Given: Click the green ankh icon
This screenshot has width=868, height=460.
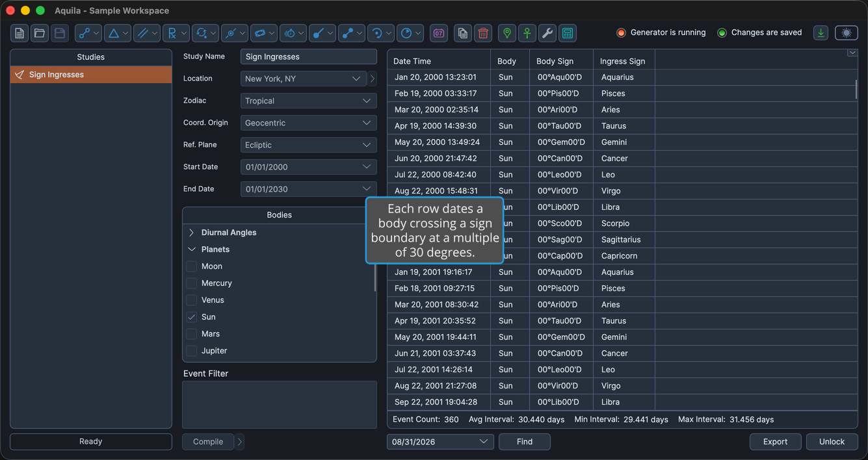Looking at the screenshot, I should pos(527,33).
